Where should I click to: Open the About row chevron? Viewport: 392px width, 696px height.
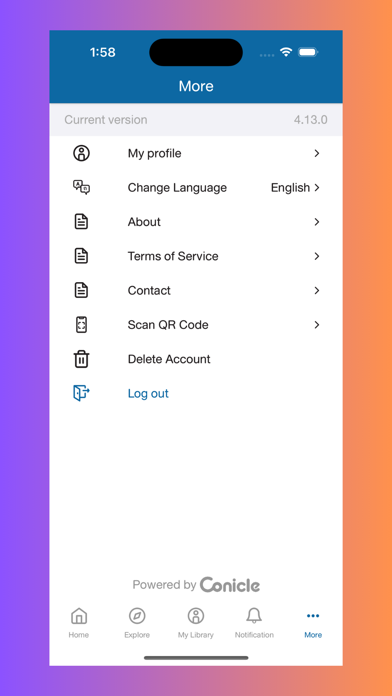317,221
